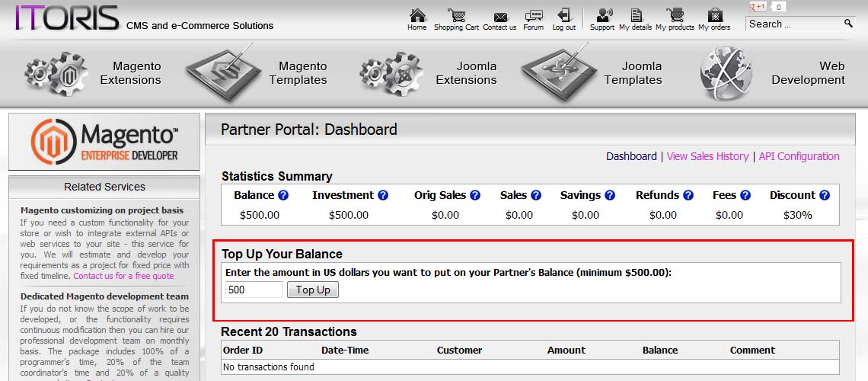868x381 pixels.
Task: Click 'Dedicated Magento development team' heading
Action: (104, 296)
